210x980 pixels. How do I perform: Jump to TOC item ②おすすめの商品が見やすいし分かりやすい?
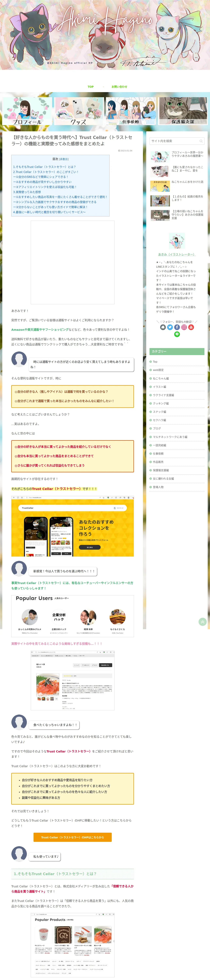42,182
